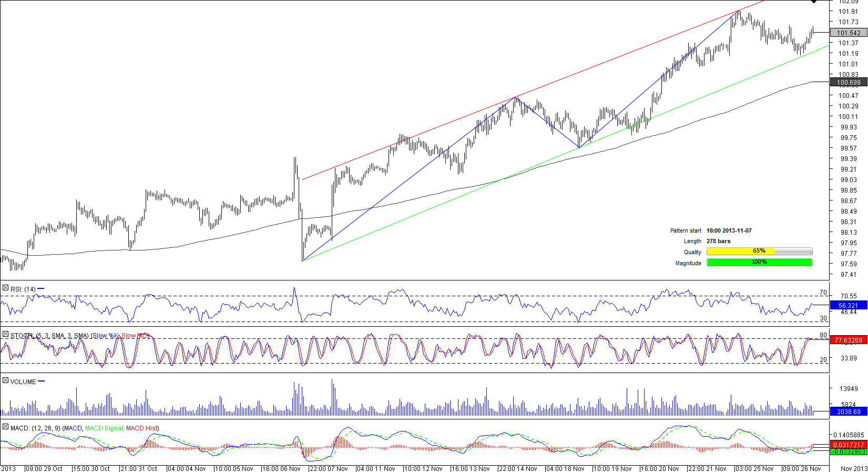Click the moving average tag 100.699

[849, 82]
